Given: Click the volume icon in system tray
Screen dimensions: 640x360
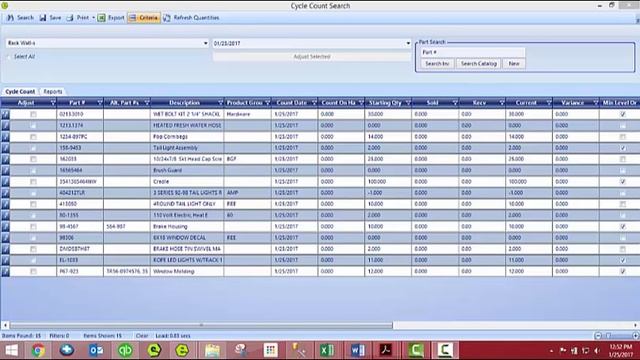Looking at the screenshot, I should (597, 351).
